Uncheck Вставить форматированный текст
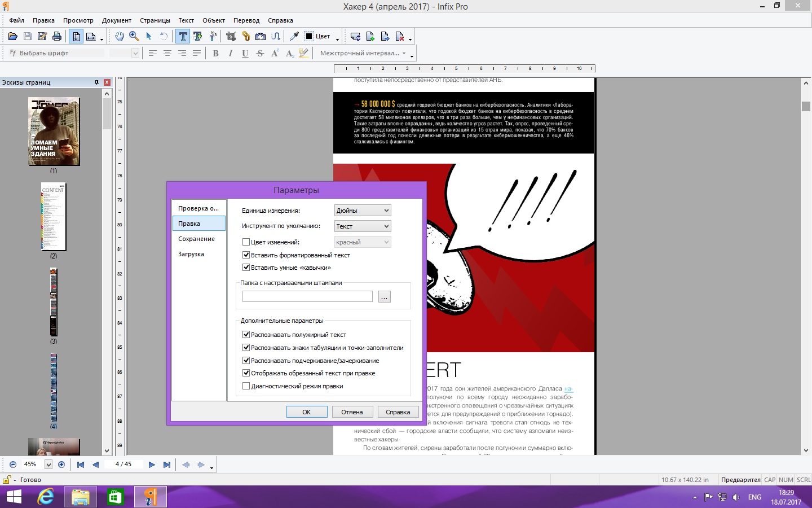This screenshot has height=508, width=812. pos(246,255)
